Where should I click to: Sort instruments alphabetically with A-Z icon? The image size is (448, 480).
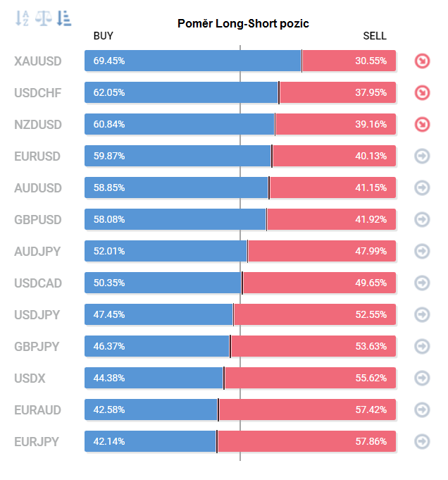coord(23,18)
